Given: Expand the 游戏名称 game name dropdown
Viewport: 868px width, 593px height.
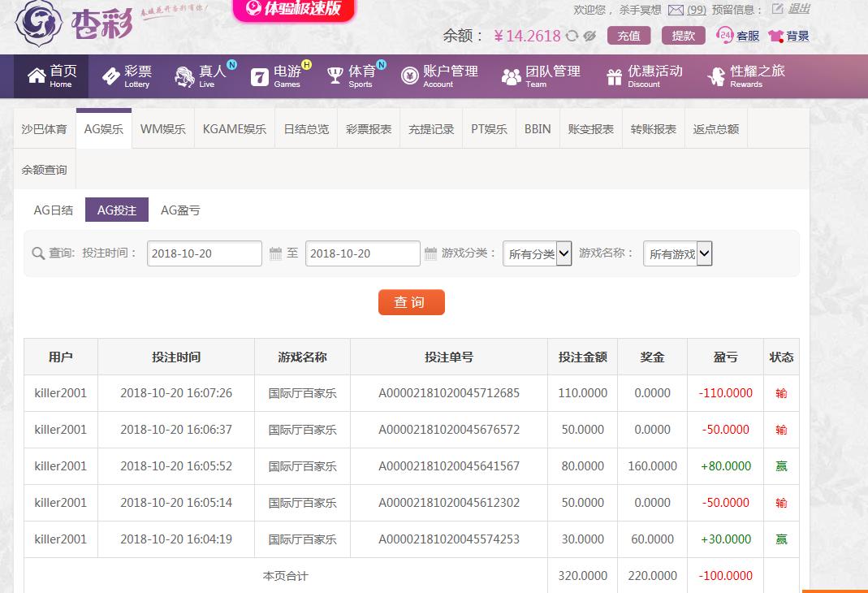Looking at the screenshot, I should pyautogui.click(x=677, y=253).
